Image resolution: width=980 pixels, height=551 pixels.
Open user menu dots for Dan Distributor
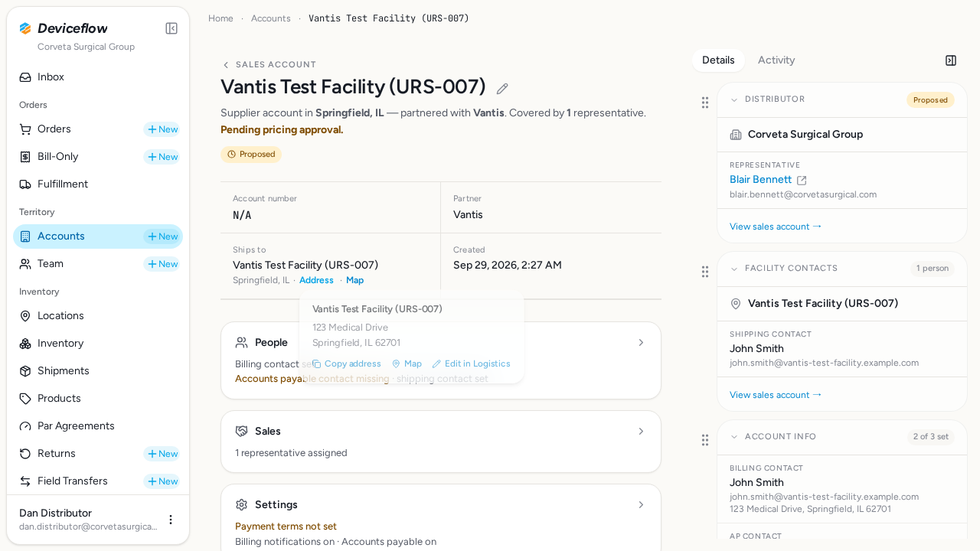coord(171,520)
